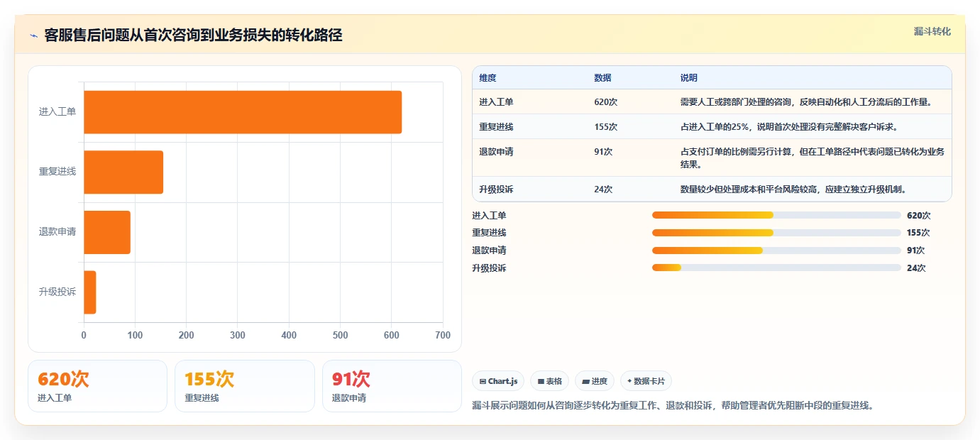Select the 重复进线 cell in the table
Screen dimensions: 980x440
click(x=496, y=127)
